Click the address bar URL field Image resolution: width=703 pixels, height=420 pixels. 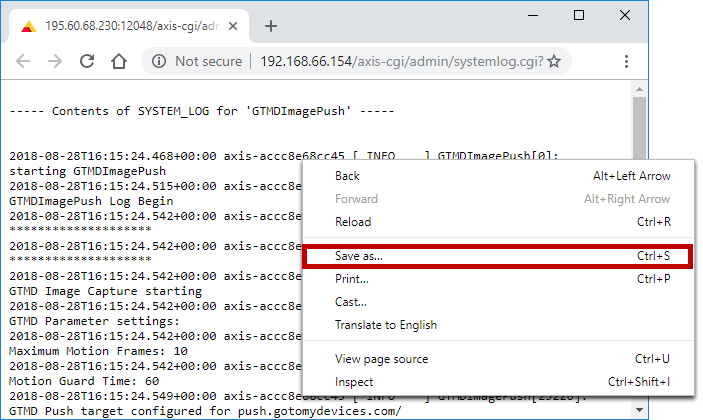pyautogui.click(x=400, y=62)
